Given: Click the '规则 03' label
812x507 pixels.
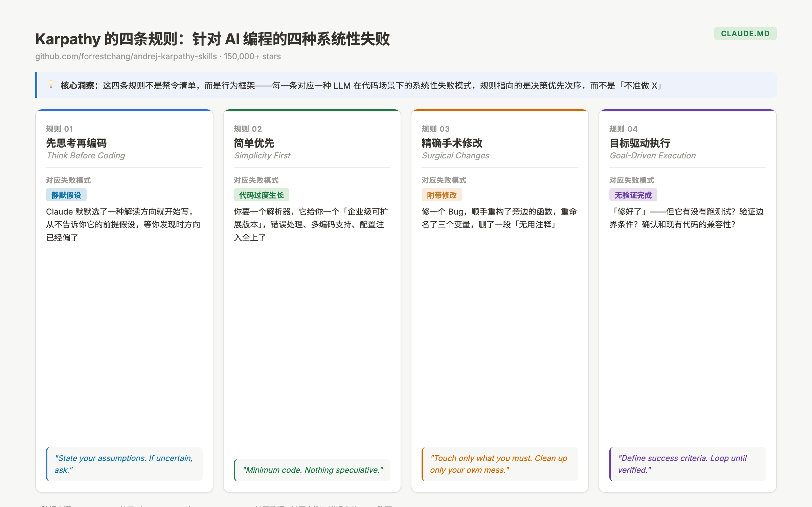Looking at the screenshot, I should click(x=435, y=129).
